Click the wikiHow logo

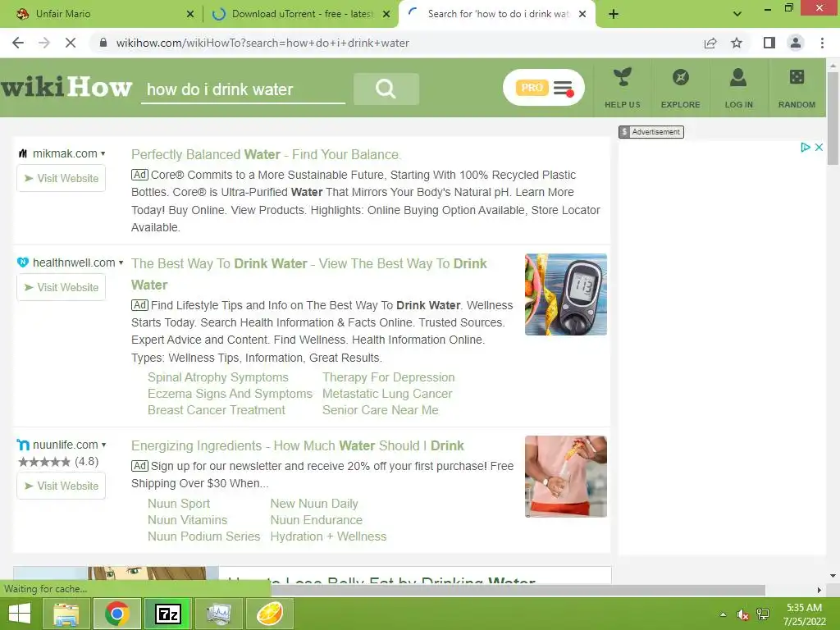[x=66, y=87]
